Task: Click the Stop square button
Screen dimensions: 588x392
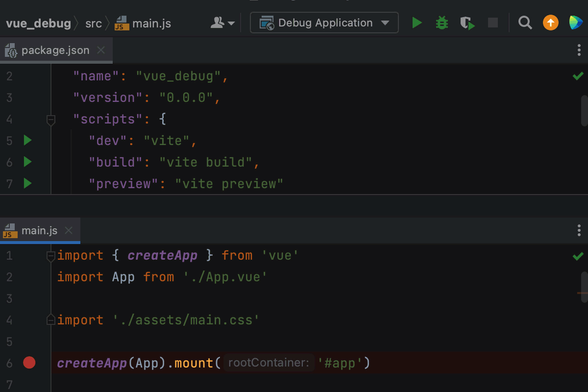Action: click(493, 23)
